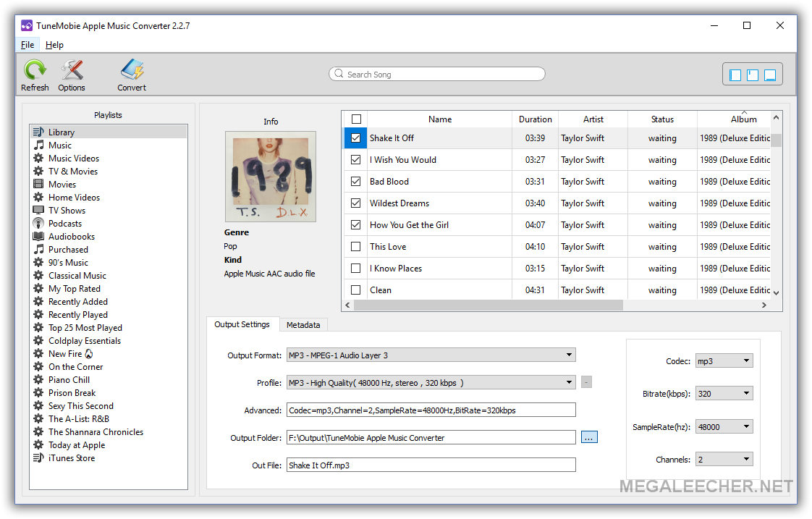Image resolution: width=812 pixels, height=519 pixels.
Task: Click the Purchased music note icon
Action: (38, 249)
